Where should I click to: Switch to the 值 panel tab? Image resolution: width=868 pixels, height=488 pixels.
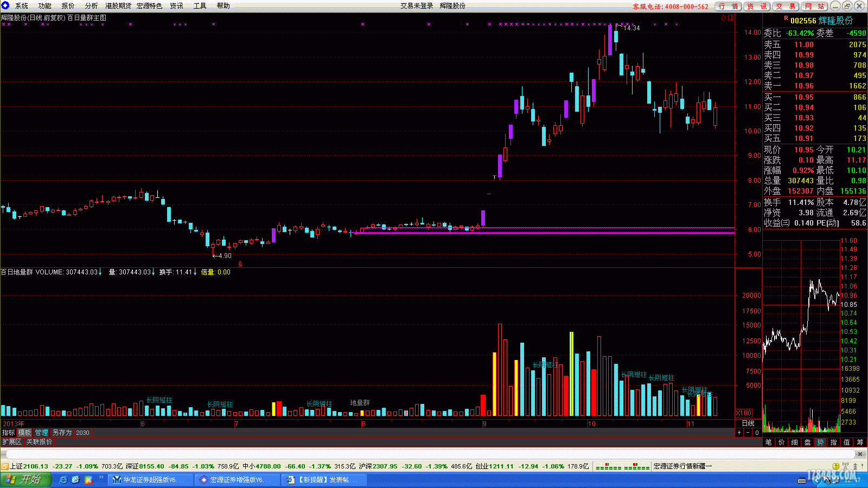pyautogui.click(x=847, y=442)
